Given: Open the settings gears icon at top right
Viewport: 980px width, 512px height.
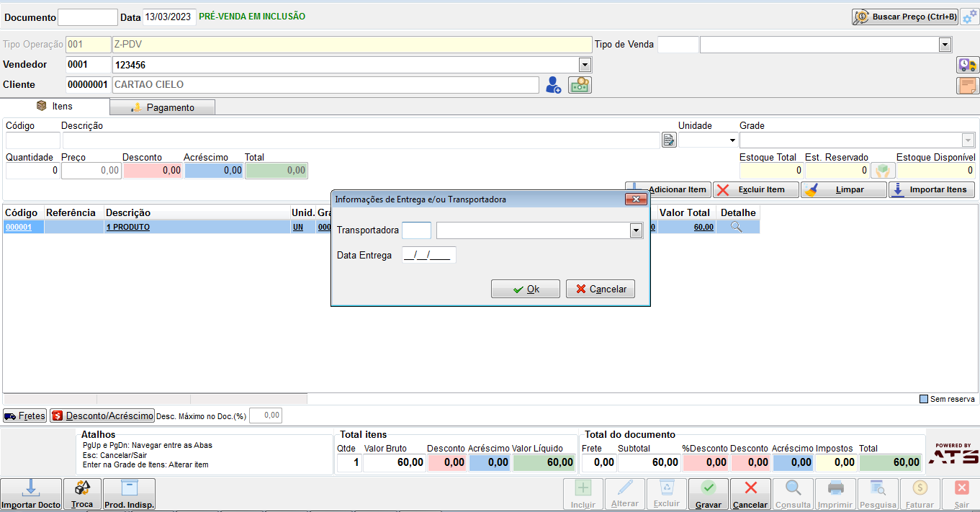Looking at the screenshot, I should pos(969,17).
